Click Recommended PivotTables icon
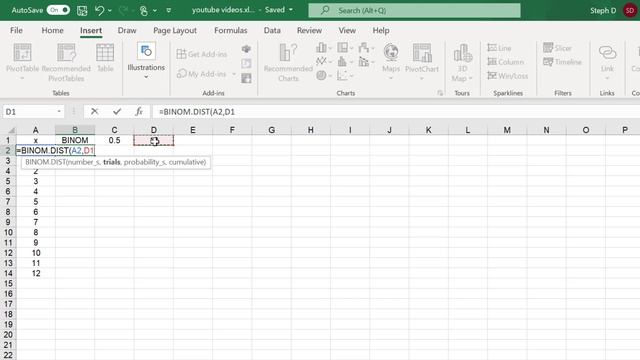 [x=66, y=53]
